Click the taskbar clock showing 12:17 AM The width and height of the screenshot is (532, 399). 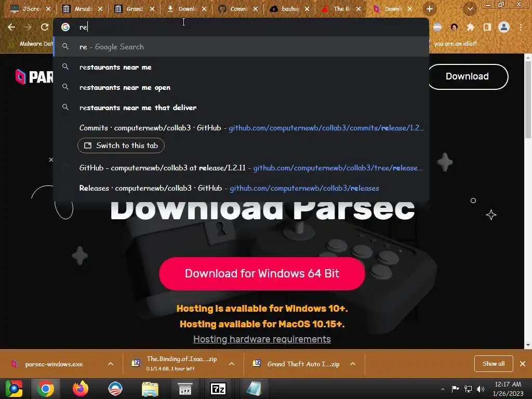508,389
